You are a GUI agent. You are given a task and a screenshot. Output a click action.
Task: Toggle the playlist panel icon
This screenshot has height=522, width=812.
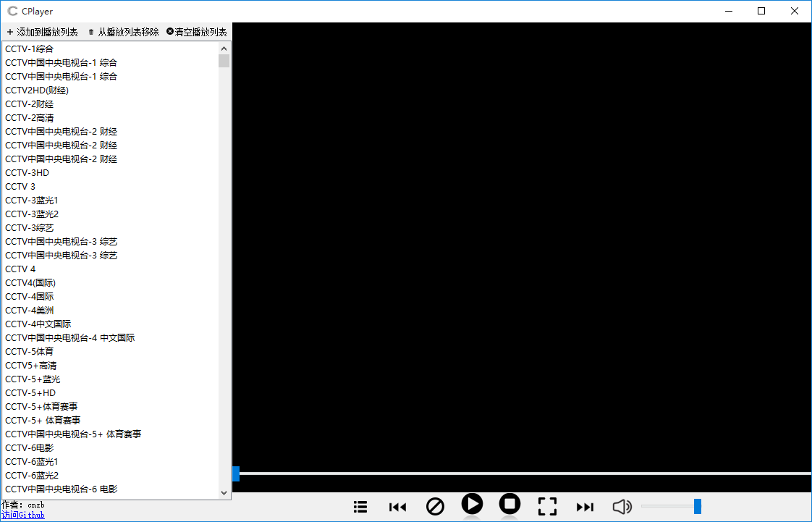click(x=360, y=507)
